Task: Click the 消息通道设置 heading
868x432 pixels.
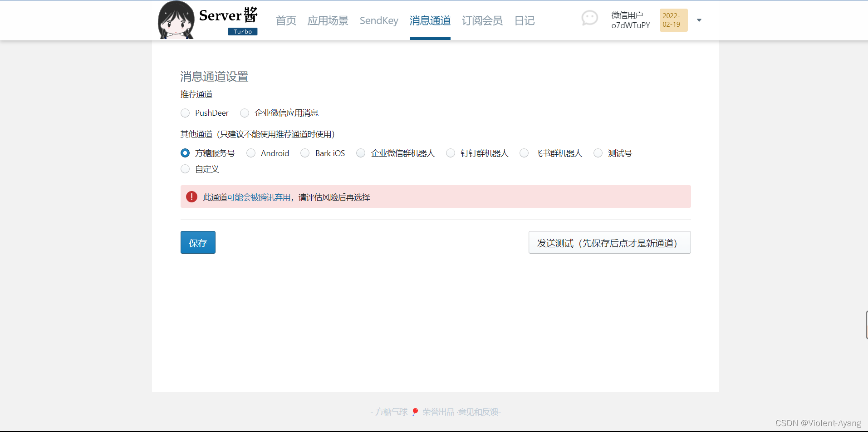Action: tap(214, 76)
